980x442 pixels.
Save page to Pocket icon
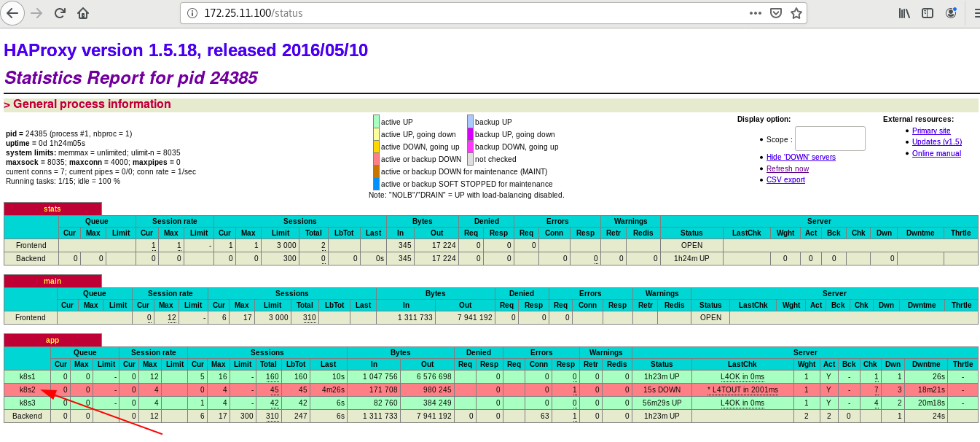[777, 13]
